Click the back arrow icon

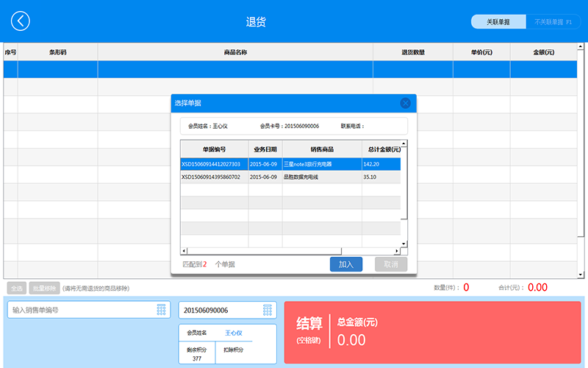21,21
